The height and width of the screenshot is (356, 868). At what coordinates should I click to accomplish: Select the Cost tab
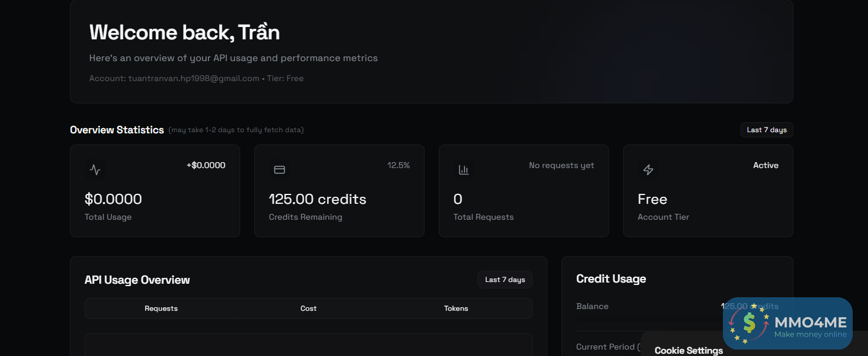tap(308, 308)
